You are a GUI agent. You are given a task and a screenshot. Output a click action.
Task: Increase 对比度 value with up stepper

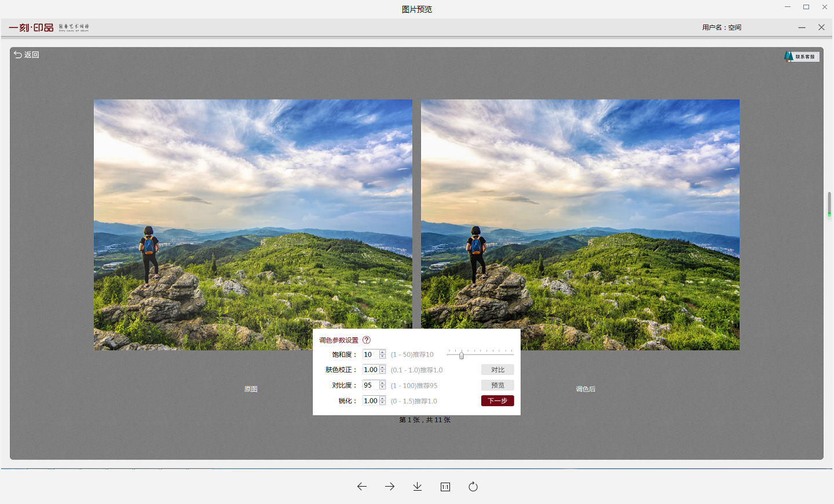(382, 383)
